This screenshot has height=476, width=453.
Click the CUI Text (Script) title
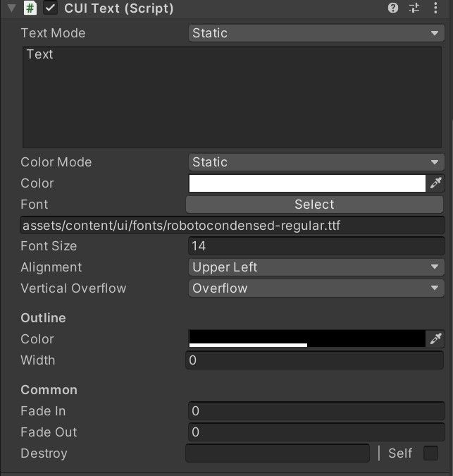coord(119,8)
